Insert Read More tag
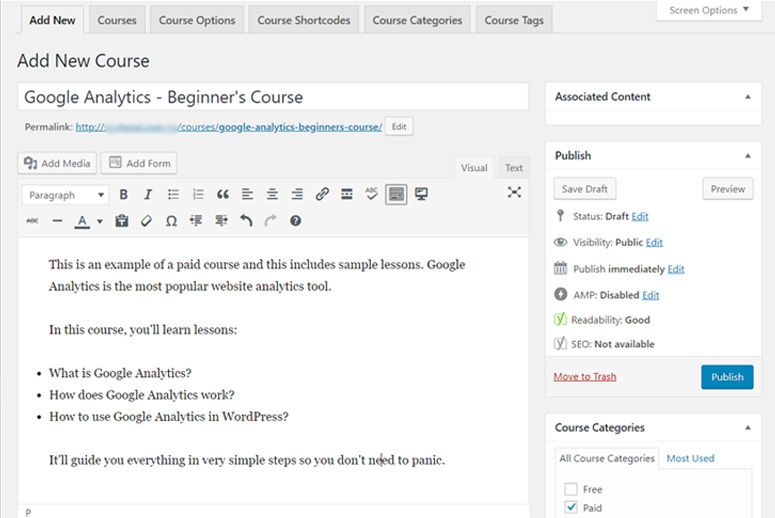This screenshot has width=775, height=518. [x=347, y=194]
